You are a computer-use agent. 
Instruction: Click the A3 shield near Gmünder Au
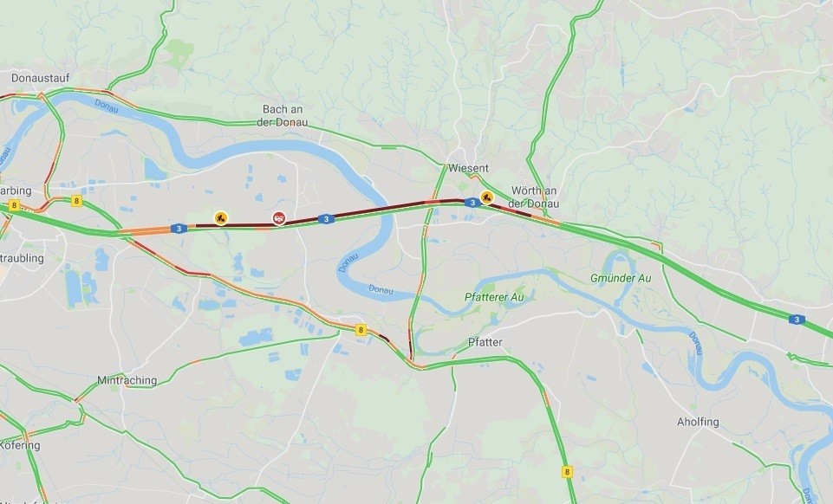coord(797,320)
